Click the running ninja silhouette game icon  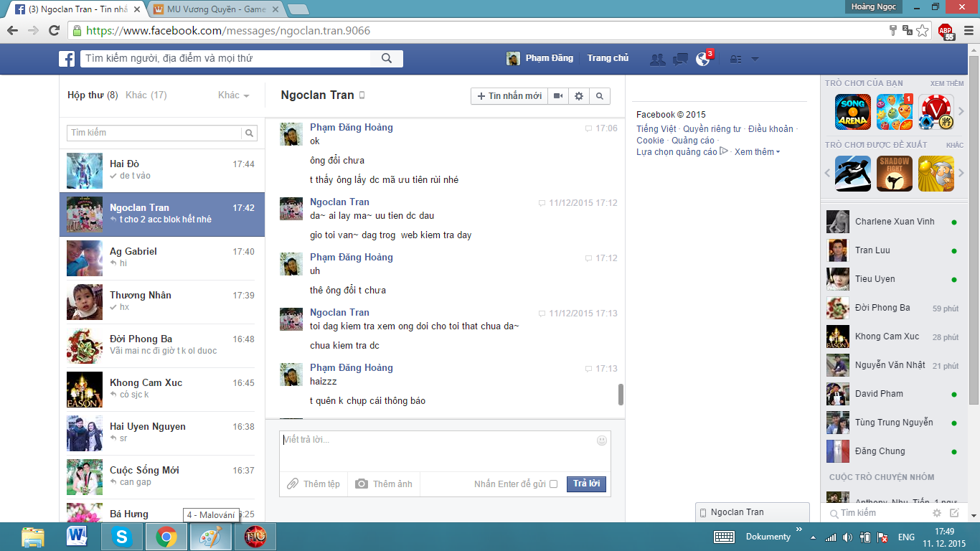[x=853, y=174]
